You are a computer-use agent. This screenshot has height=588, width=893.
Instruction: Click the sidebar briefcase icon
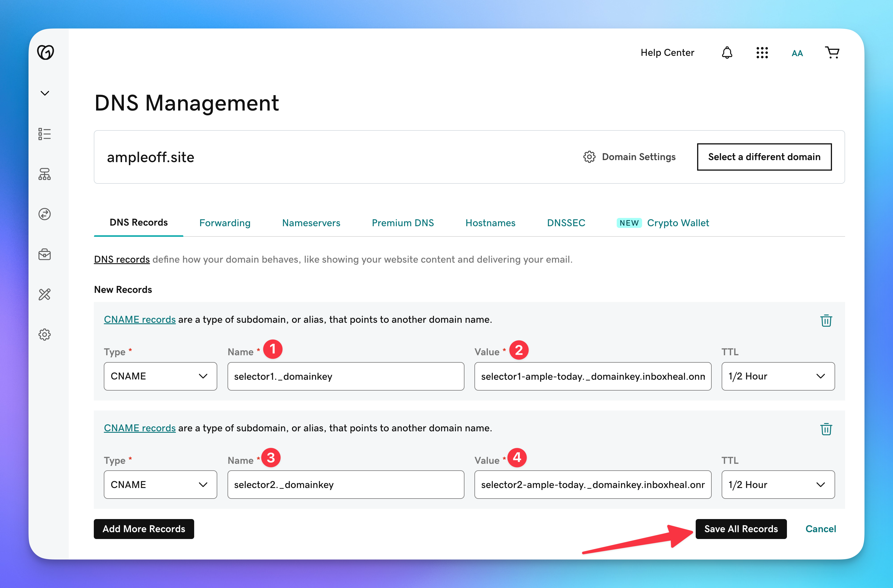click(45, 254)
